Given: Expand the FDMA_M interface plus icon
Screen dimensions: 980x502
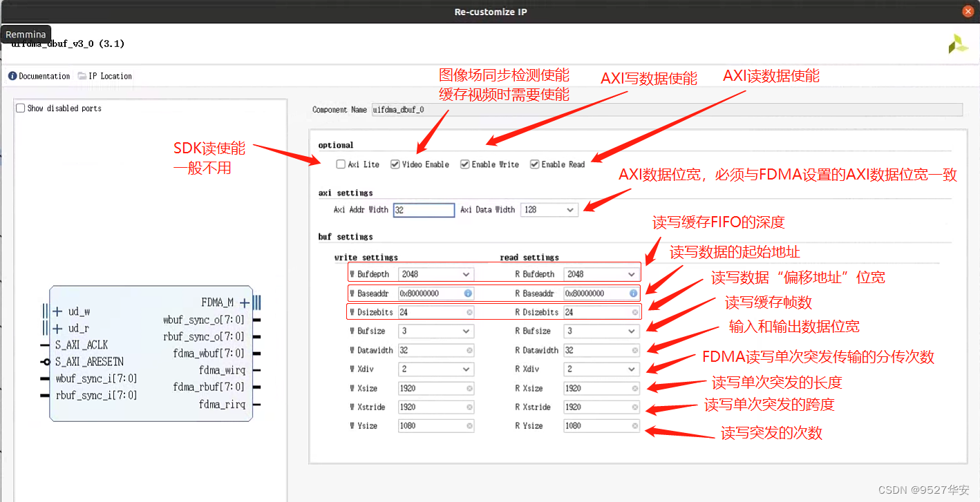Looking at the screenshot, I should pos(245,302).
